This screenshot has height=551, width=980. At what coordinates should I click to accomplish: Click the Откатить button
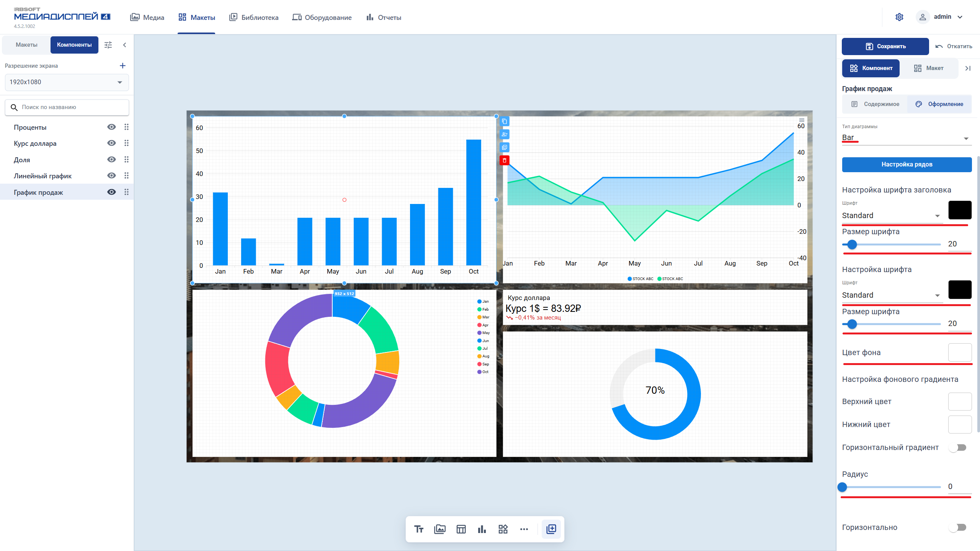tap(954, 46)
